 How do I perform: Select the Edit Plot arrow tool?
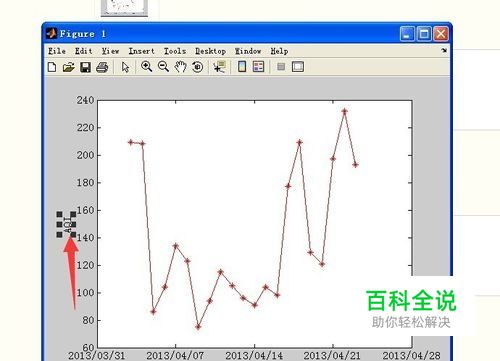[125, 67]
